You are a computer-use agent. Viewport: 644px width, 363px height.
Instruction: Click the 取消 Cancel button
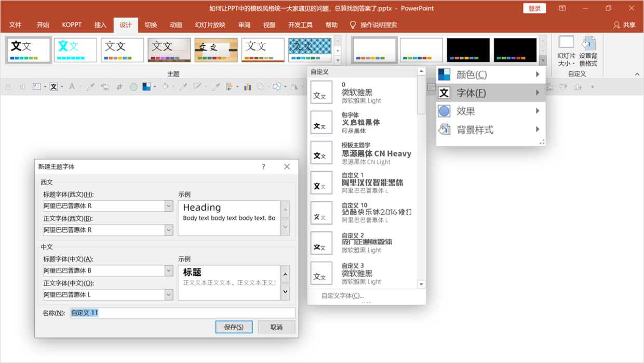(x=276, y=327)
